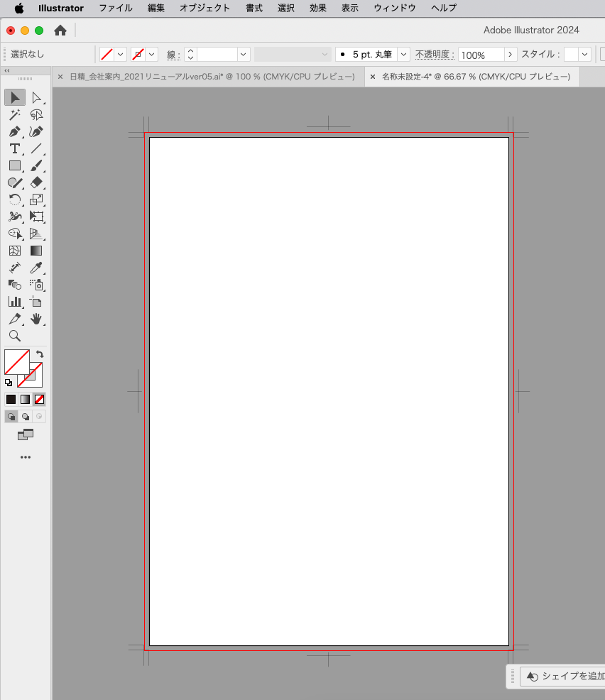Image resolution: width=605 pixels, height=700 pixels.
Task: Open the オブジェクト menu
Action: [x=205, y=9]
